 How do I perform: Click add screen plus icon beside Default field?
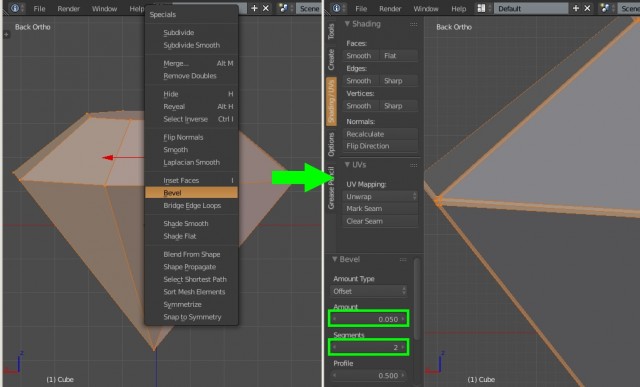tap(576, 8)
